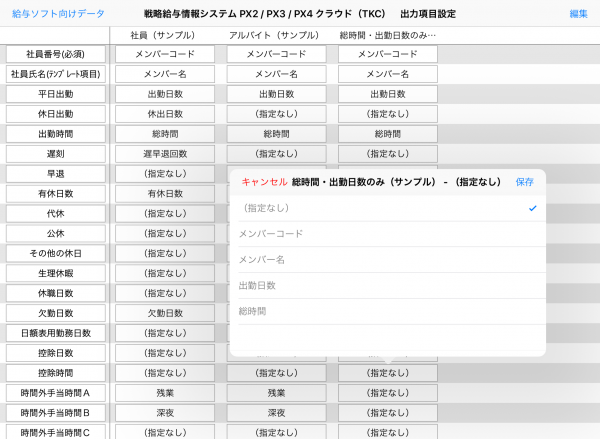Open アルバイト column 残業 cell
The image size is (600, 439).
(276, 393)
